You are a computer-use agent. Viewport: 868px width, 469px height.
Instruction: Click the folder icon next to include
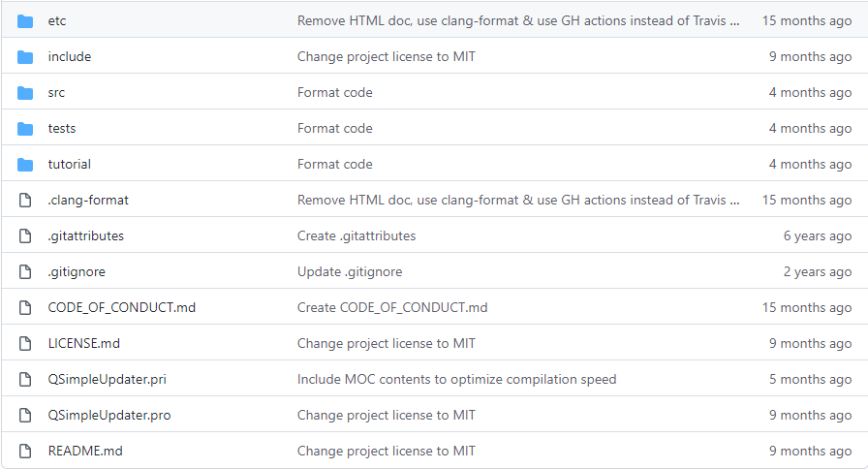(x=25, y=56)
